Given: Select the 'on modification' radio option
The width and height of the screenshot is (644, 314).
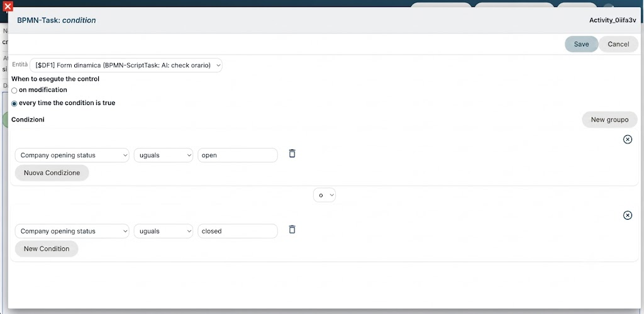Looking at the screenshot, I should click(14, 91).
